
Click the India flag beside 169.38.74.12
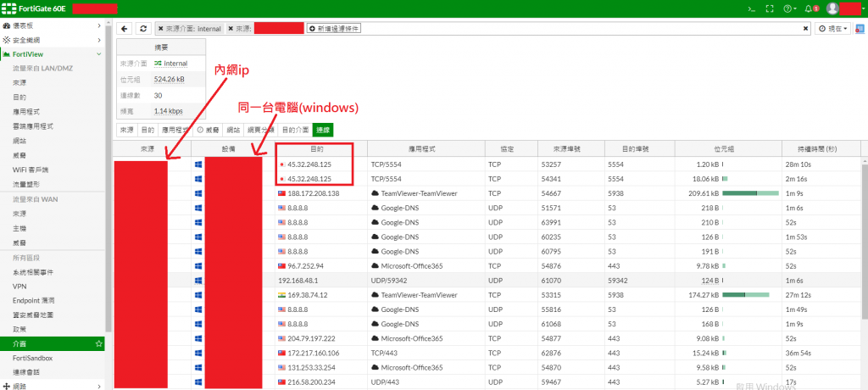pyautogui.click(x=281, y=295)
